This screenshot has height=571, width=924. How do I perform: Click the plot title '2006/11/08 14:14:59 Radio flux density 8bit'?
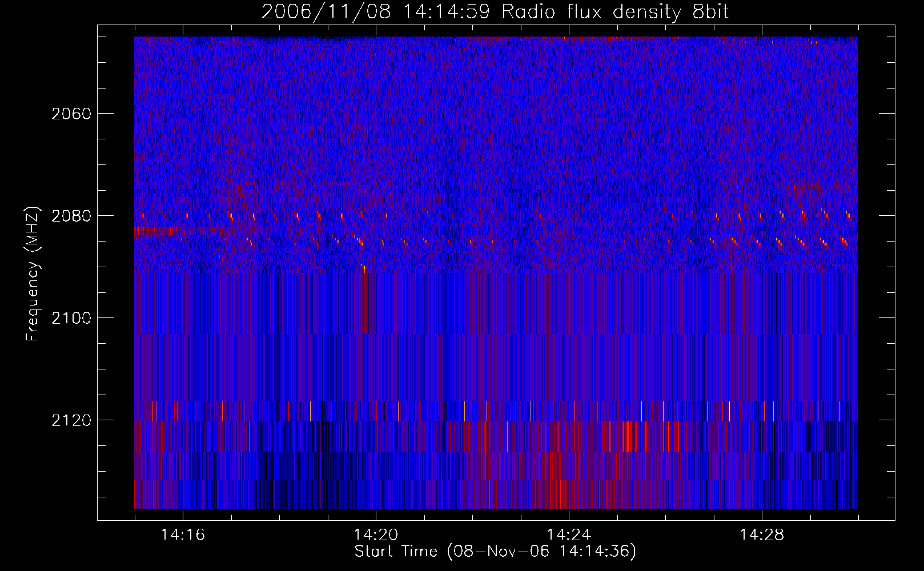click(495, 11)
